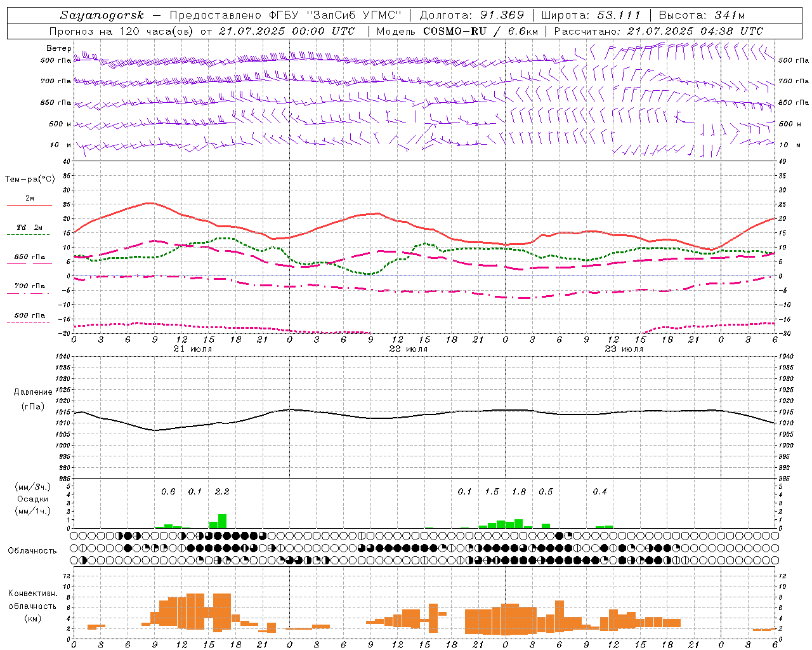This screenshot has width=812, height=650.
Task: Click 'Рассчитано: 21.07.2025 04:38 UTC' timestamp
Action: click(x=658, y=31)
